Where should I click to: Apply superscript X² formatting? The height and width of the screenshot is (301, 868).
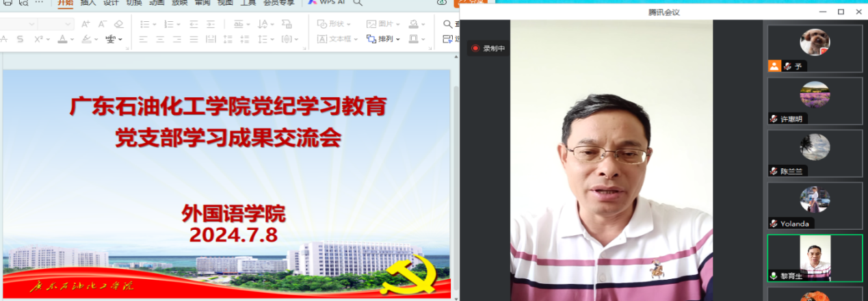(39, 40)
